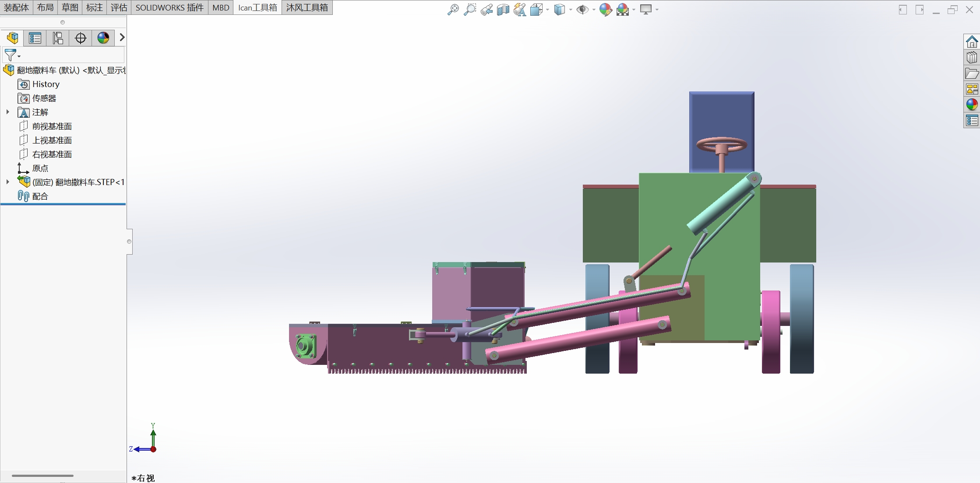
Task: Select the Zoom to Area tool
Action: (x=469, y=9)
